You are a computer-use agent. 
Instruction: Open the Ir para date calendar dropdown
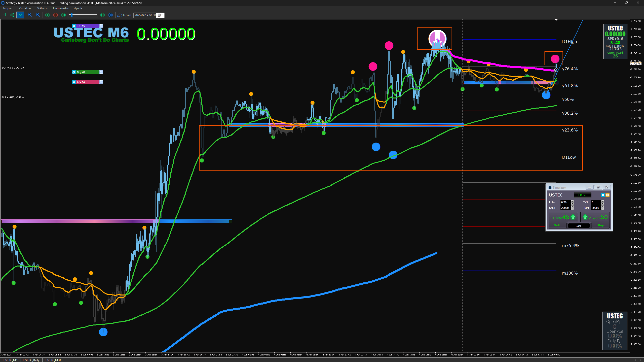161,15
